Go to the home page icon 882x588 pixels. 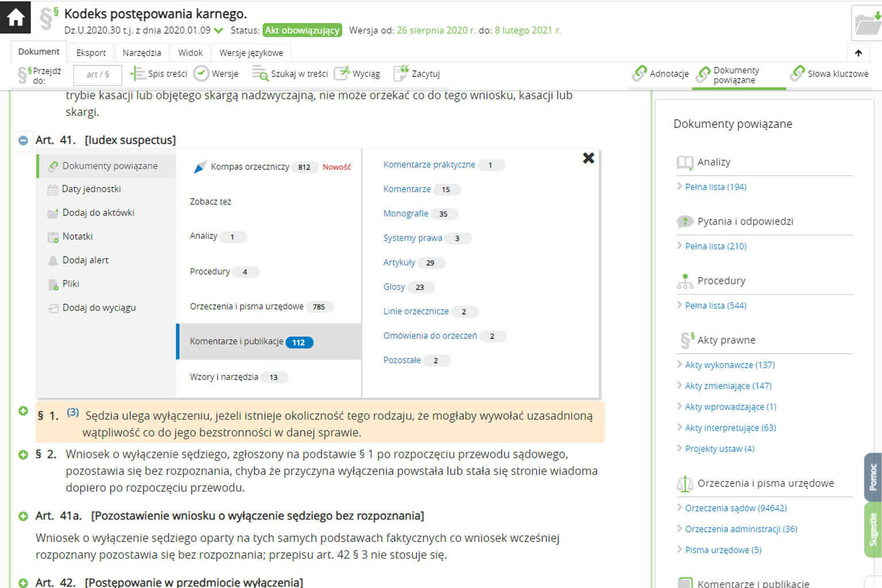coord(16,17)
